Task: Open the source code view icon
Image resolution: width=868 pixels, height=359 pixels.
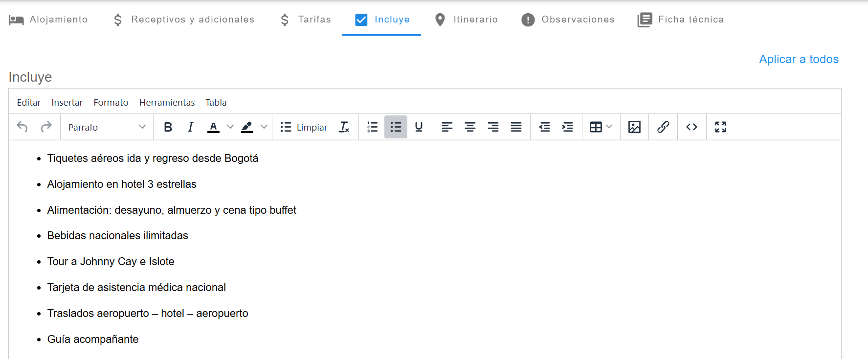Action: tap(691, 127)
